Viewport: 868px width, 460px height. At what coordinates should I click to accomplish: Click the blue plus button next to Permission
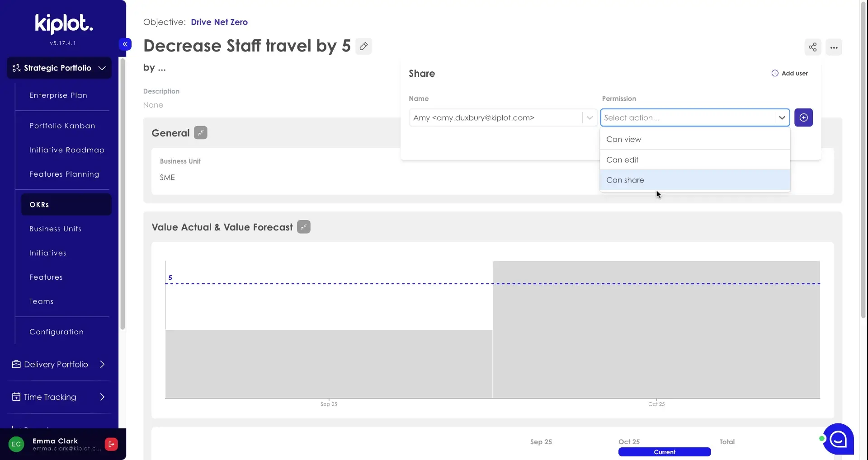tap(803, 118)
